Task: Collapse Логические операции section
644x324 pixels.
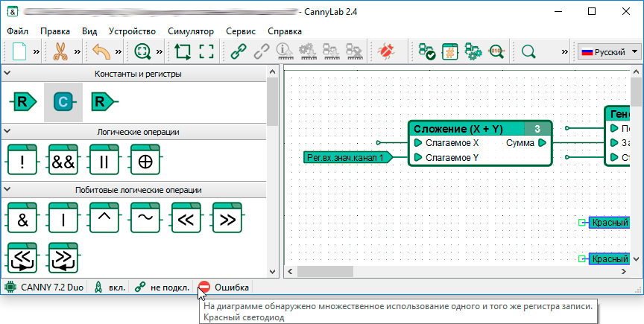Action: [7, 131]
